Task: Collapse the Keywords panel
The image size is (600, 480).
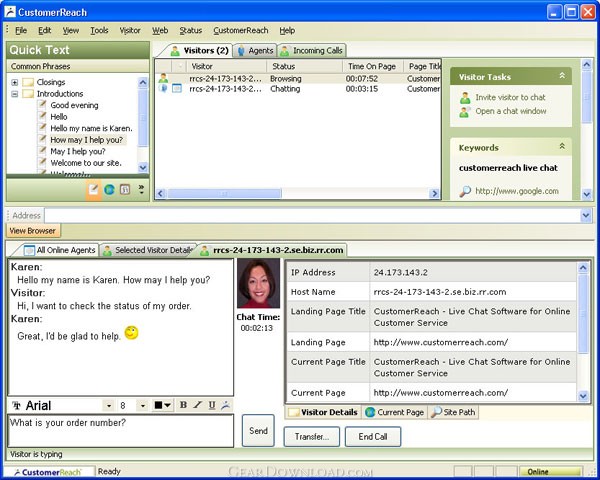Action: coord(562,146)
